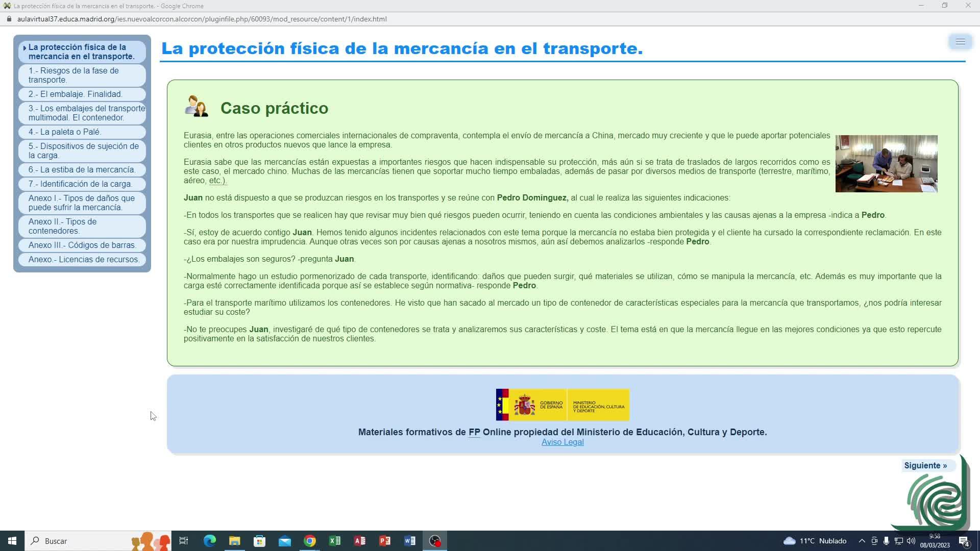Open Word from the taskbar
The image size is (980, 551).
410,541
